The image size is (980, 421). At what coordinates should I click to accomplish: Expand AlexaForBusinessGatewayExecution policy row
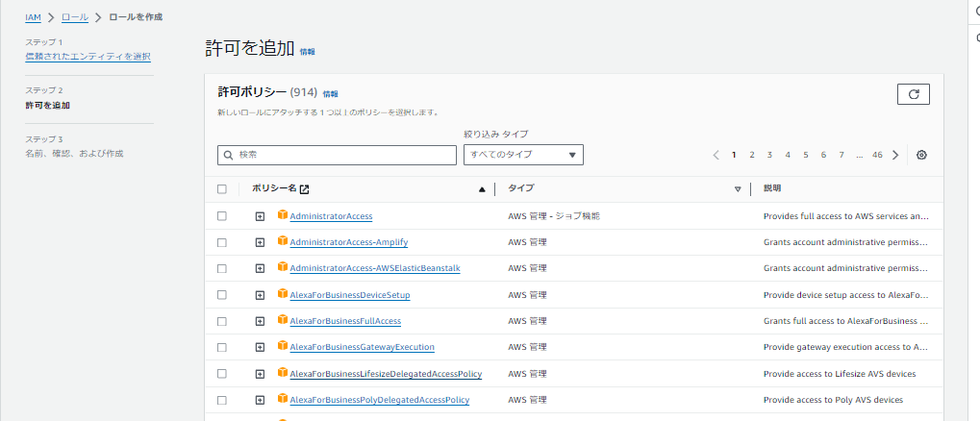coord(260,347)
